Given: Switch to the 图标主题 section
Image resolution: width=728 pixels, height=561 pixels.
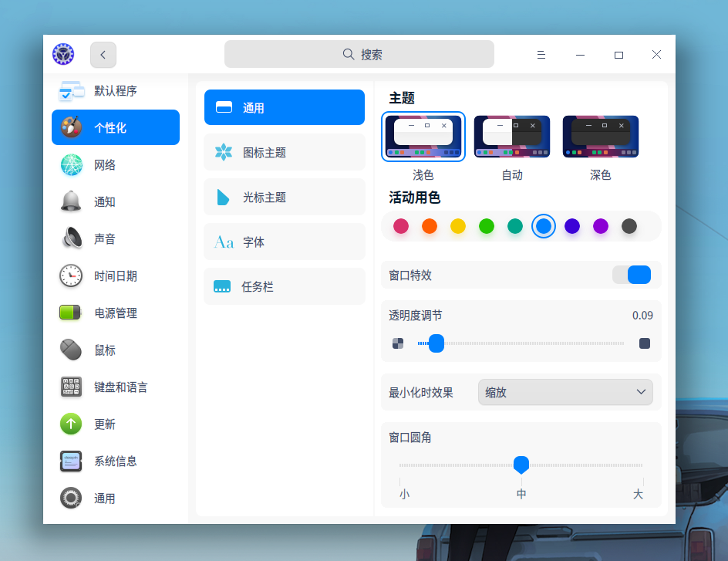Looking at the screenshot, I should tap(284, 152).
